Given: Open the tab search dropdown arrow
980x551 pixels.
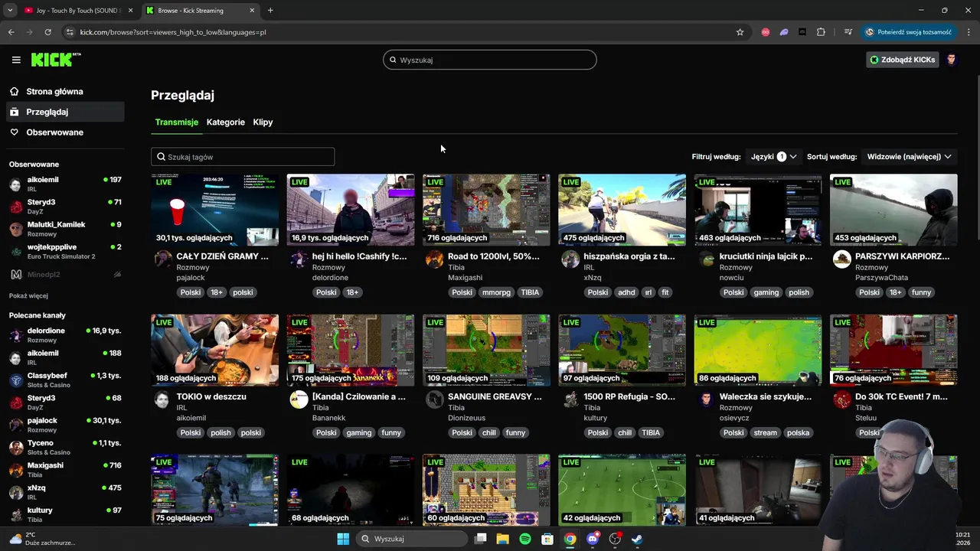Looking at the screenshot, I should click(x=10, y=11).
